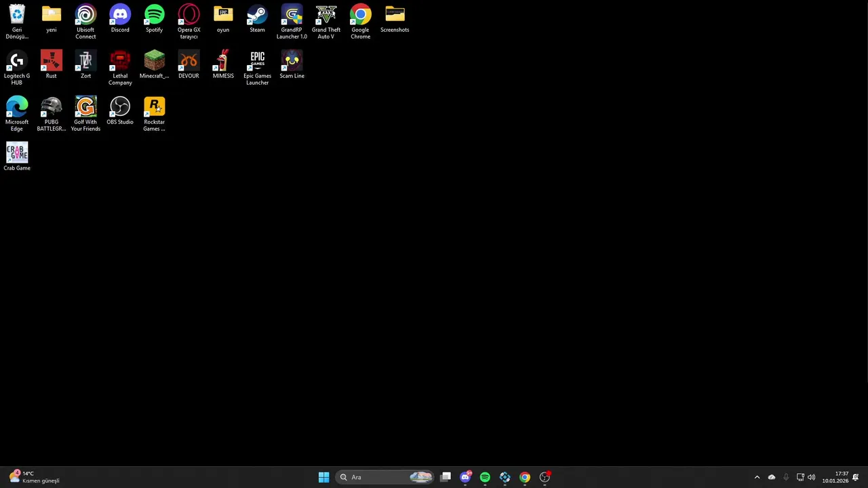This screenshot has width=868, height=488.
Task: Select the Rust game shortcut
Action: coord(52,65)
